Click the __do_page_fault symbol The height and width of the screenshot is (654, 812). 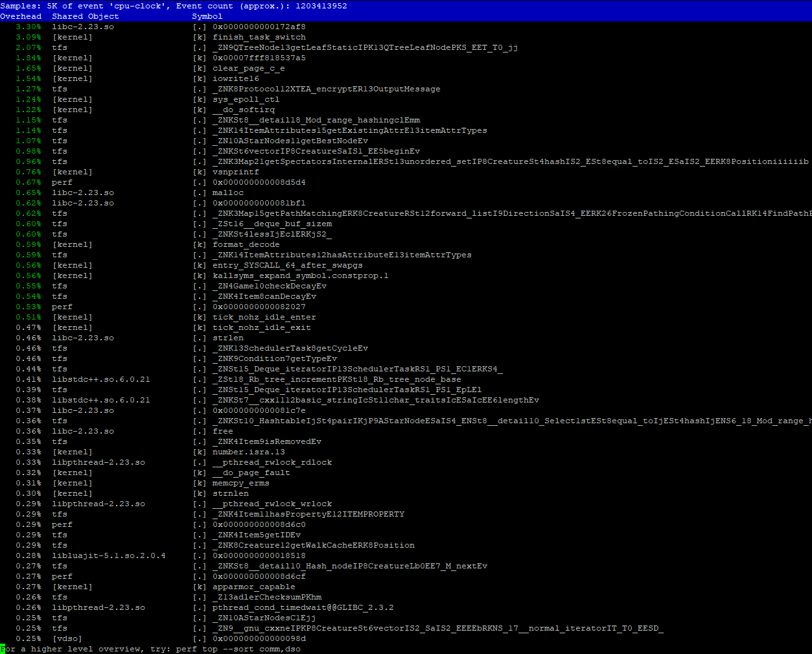click(251, 473)
